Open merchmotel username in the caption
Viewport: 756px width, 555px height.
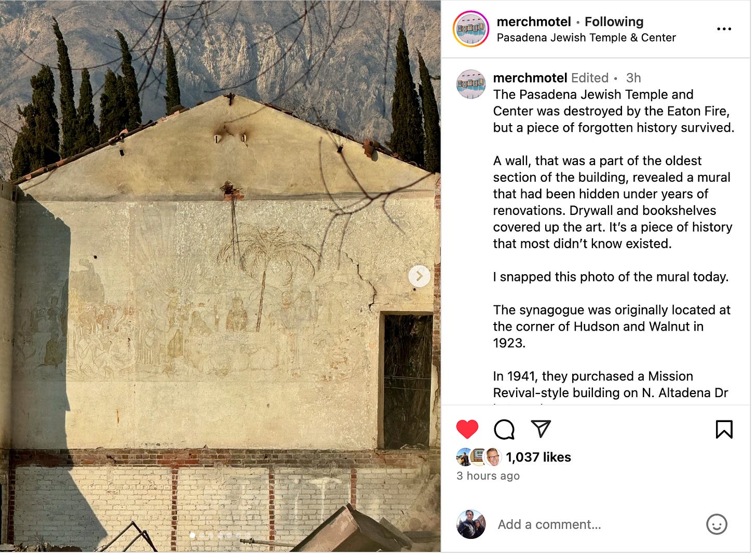click(530, 78)
